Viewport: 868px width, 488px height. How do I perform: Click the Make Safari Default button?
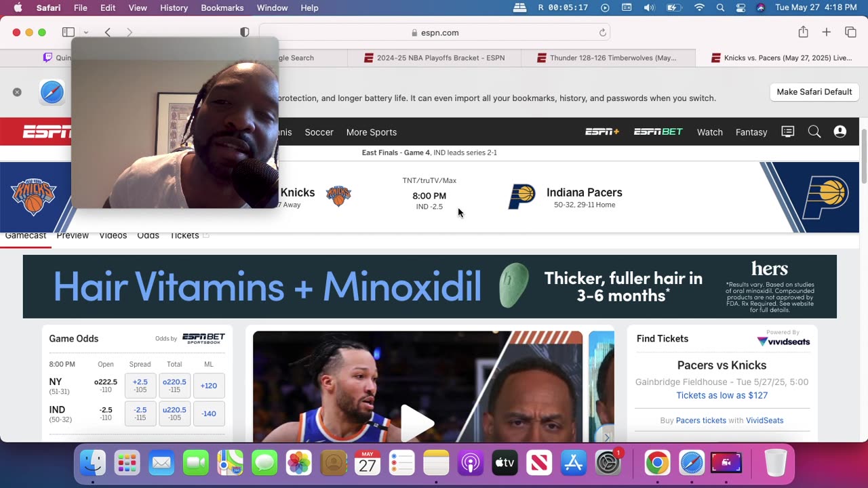tap(814, 92)
